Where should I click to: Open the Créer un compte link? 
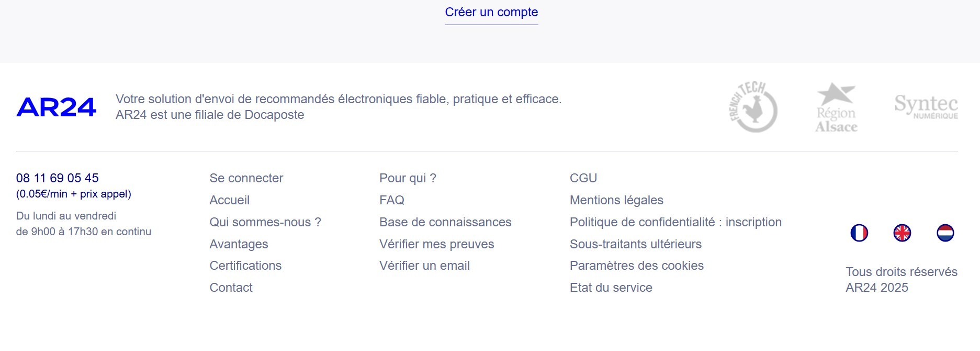[x=491, y=12]
